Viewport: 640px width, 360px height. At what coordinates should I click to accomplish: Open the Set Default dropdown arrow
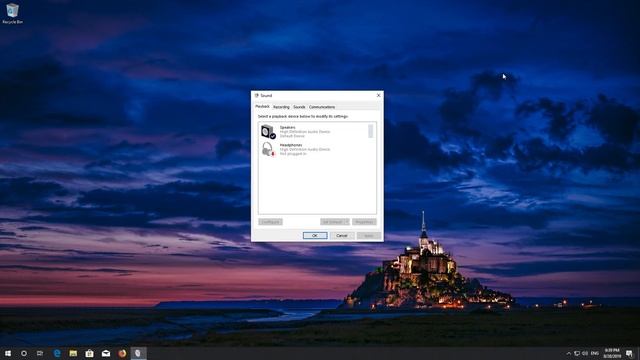pyautogui.click(x=347, y=222)
